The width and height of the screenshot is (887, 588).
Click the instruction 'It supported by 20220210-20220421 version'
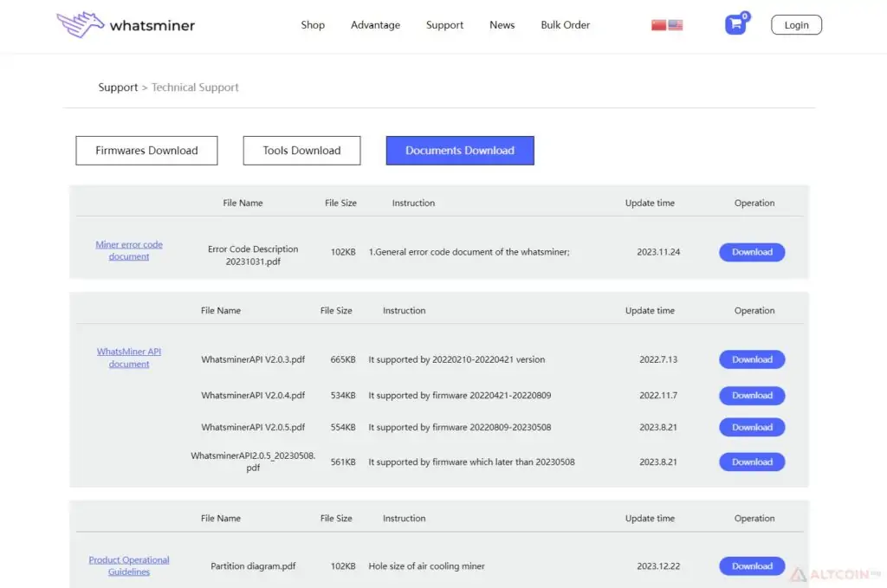click(456, 359)
